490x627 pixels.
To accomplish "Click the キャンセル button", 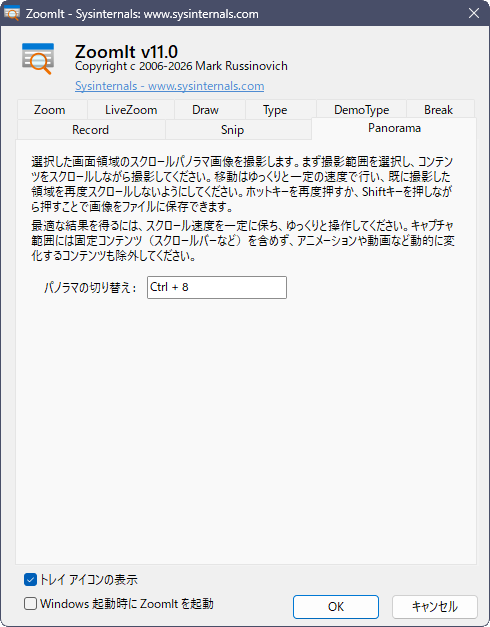I will 435,607.
